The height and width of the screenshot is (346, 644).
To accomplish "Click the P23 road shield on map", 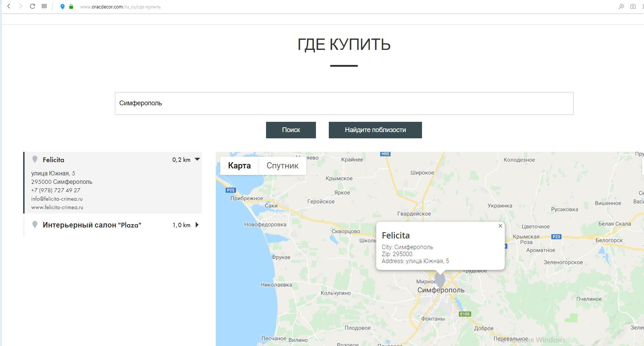I will (556, 237).
